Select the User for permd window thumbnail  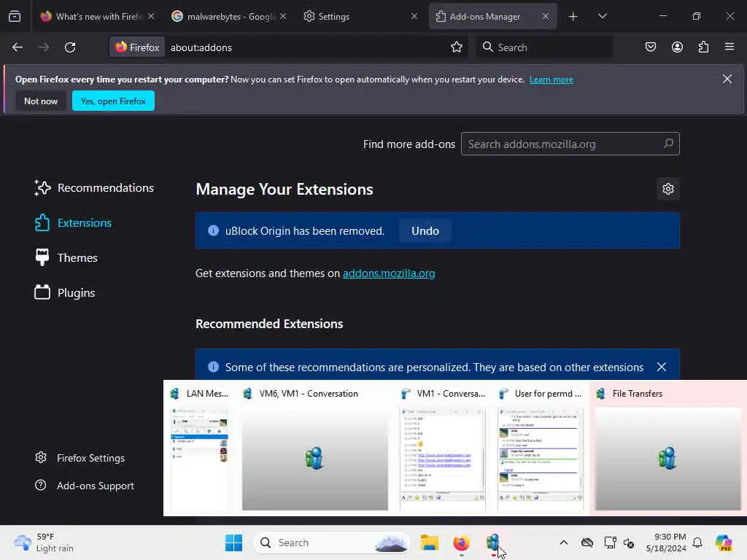click(541, 449)
